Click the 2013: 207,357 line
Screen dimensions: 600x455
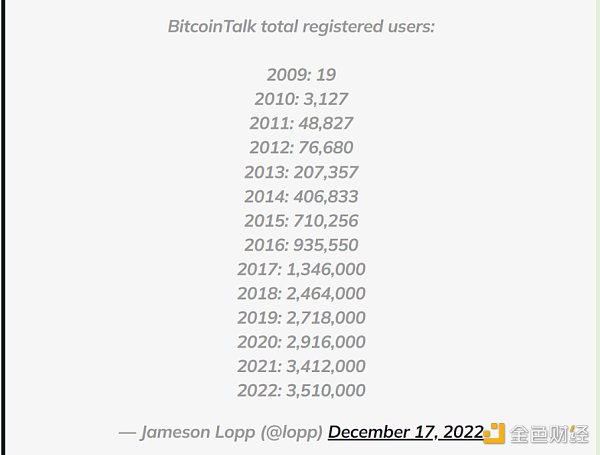click(x=301, y=172)
